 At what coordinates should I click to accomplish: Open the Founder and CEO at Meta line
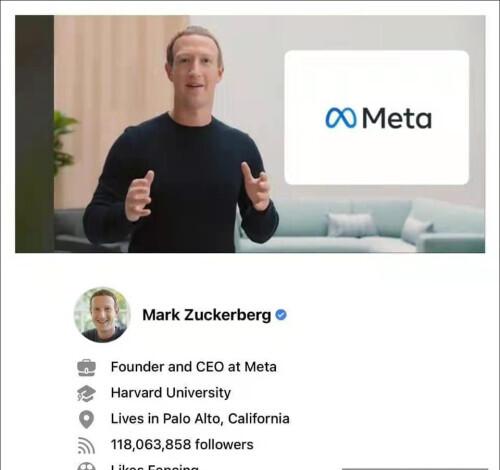coord(194,367)
